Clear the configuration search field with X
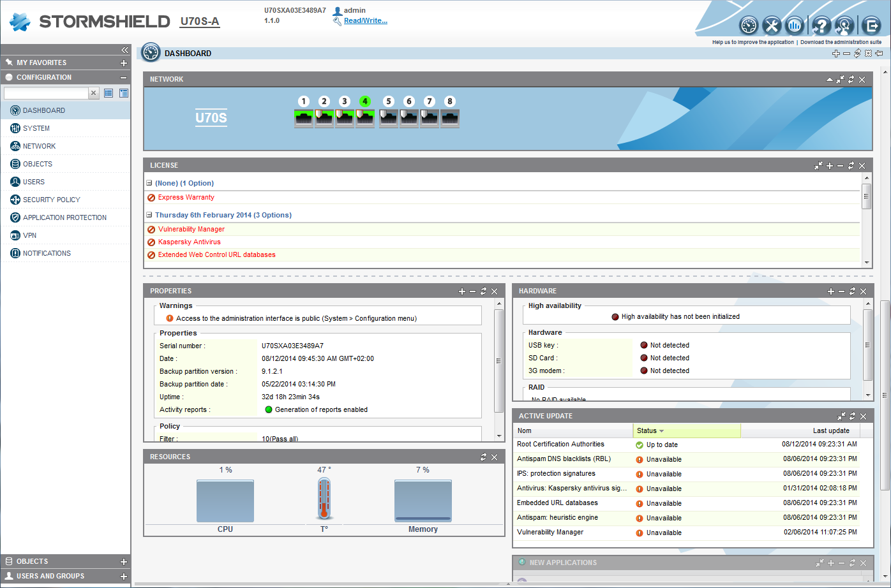This screenshot has height=588, width=891. [x=94, y=93]
